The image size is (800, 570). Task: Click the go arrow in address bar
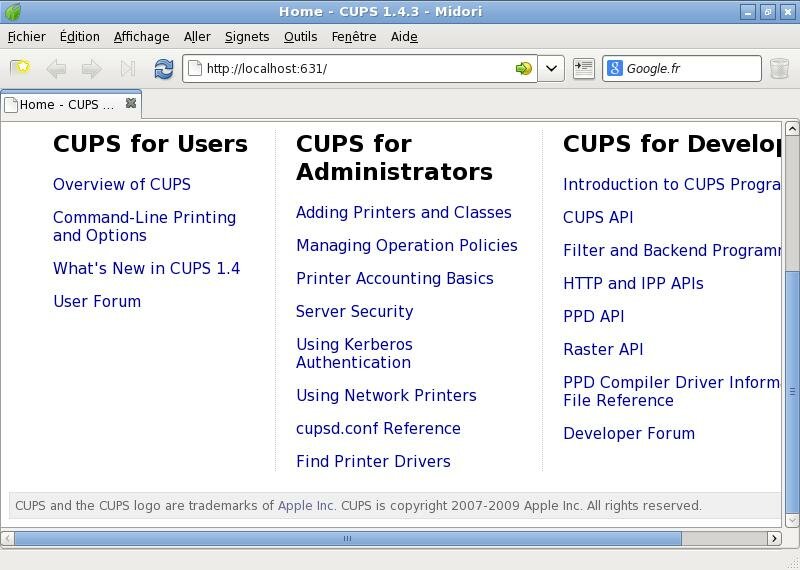(523, 68)
